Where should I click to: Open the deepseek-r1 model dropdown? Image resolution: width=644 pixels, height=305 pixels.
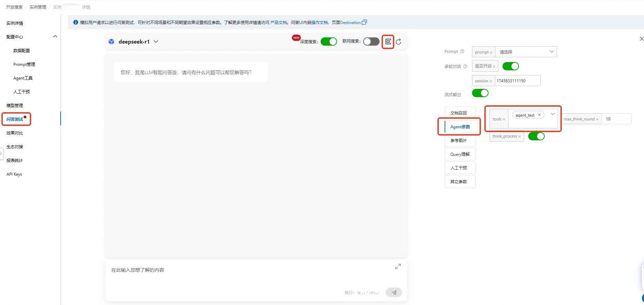pos(156,42)
